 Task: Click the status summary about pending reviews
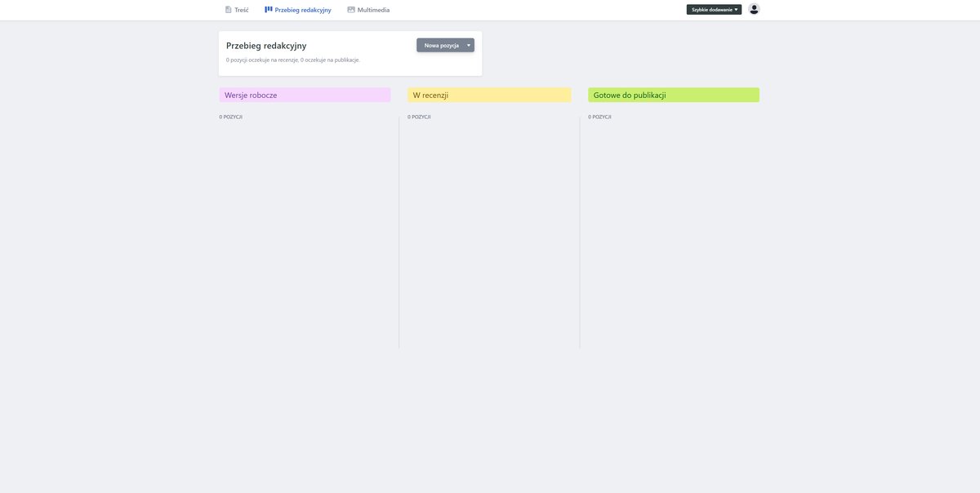(292, 60)
